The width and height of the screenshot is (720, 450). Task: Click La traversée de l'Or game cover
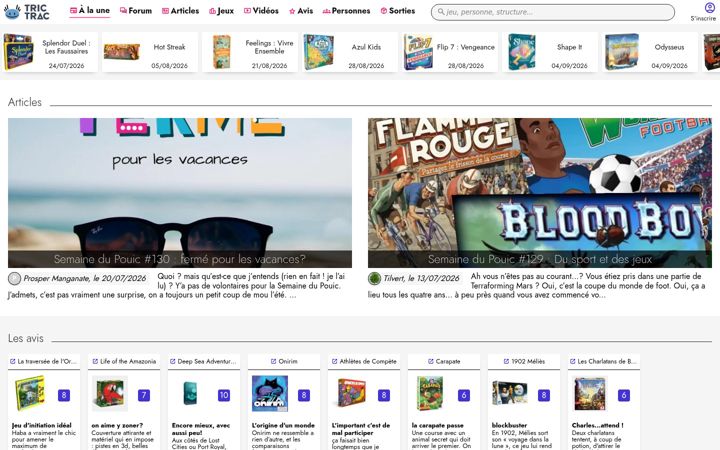coord(30,394)
